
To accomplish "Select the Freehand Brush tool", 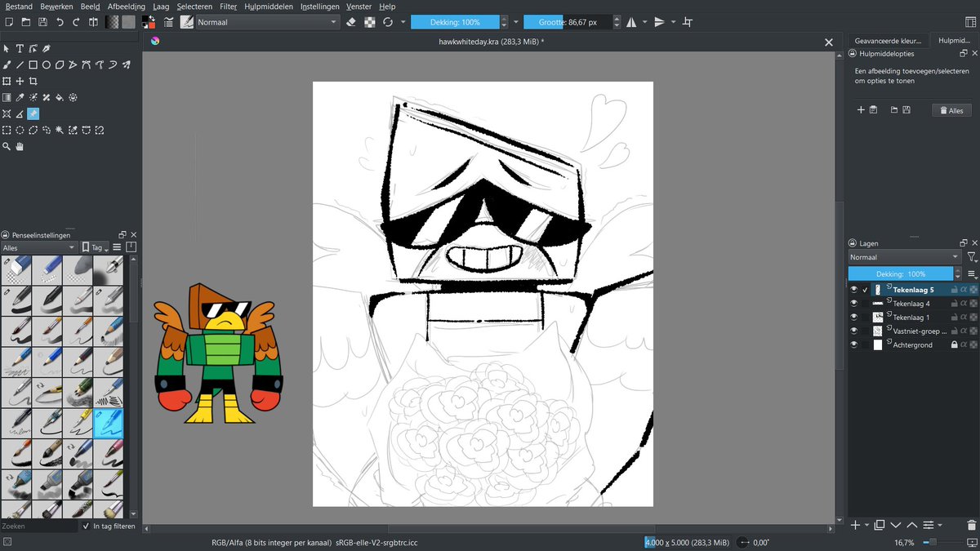I will pos(7,64).
